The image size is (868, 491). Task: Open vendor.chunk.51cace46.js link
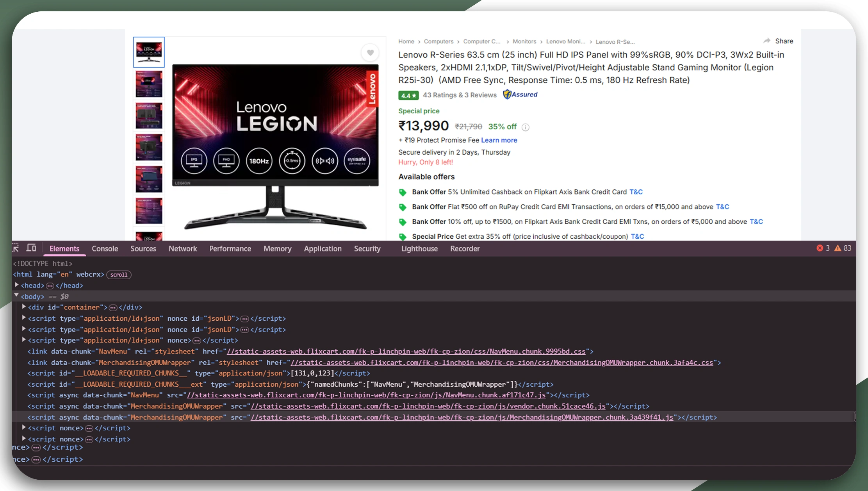[428, 406]
